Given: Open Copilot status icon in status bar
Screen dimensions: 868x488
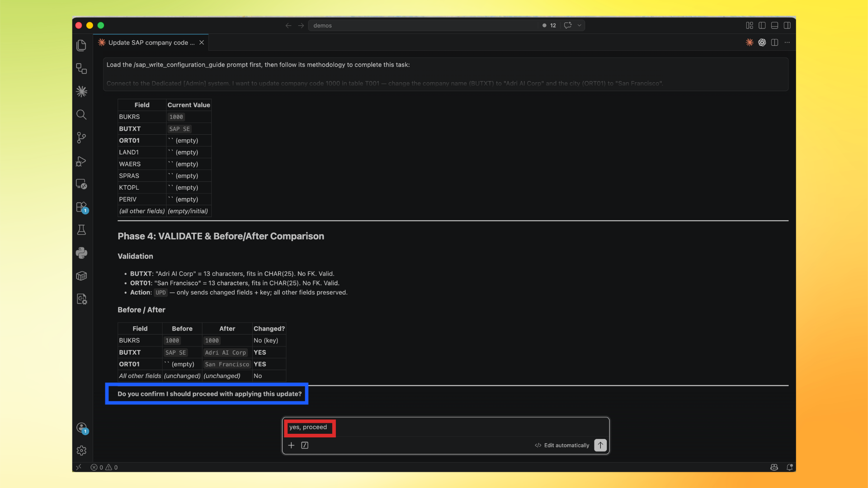Looking at the screenshot, I should coord(774,467).
